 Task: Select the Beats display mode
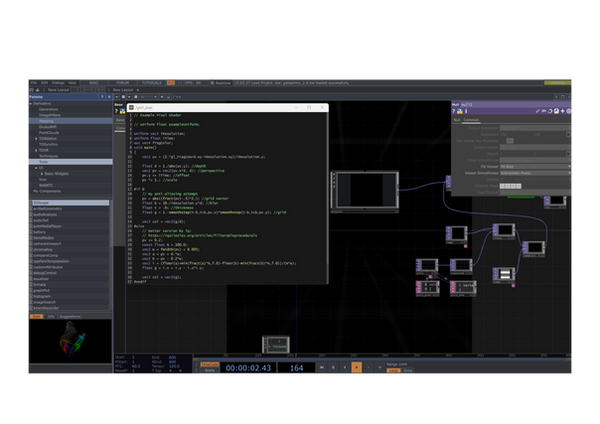point(210,370)
